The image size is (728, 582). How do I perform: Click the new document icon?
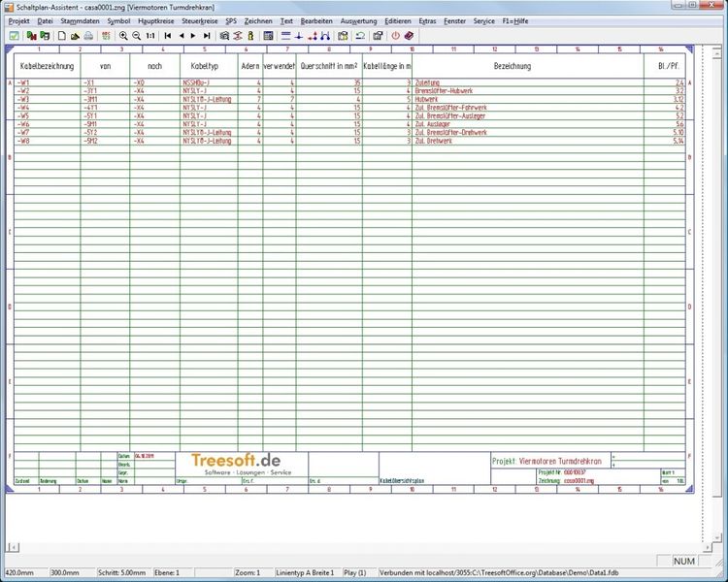(x=61, y=35)
